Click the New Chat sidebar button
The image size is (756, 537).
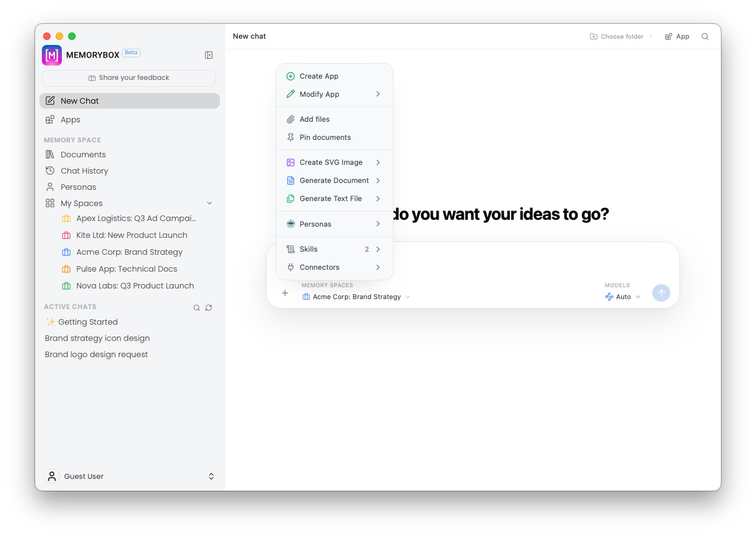click(x=129, y=101)
